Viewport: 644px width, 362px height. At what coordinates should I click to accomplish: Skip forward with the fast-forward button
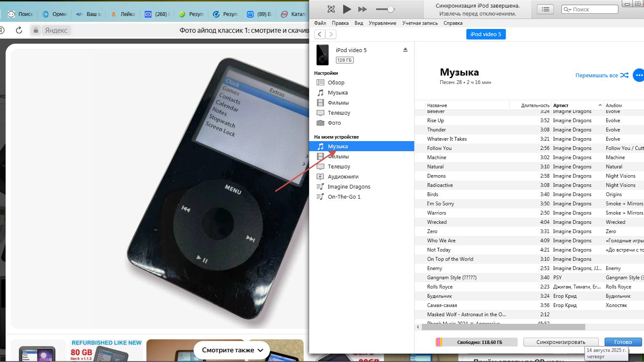(x=362, y=9)
